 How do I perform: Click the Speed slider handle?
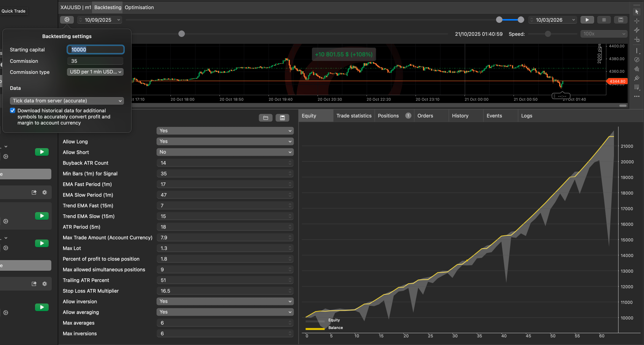[x=548, y=34]
